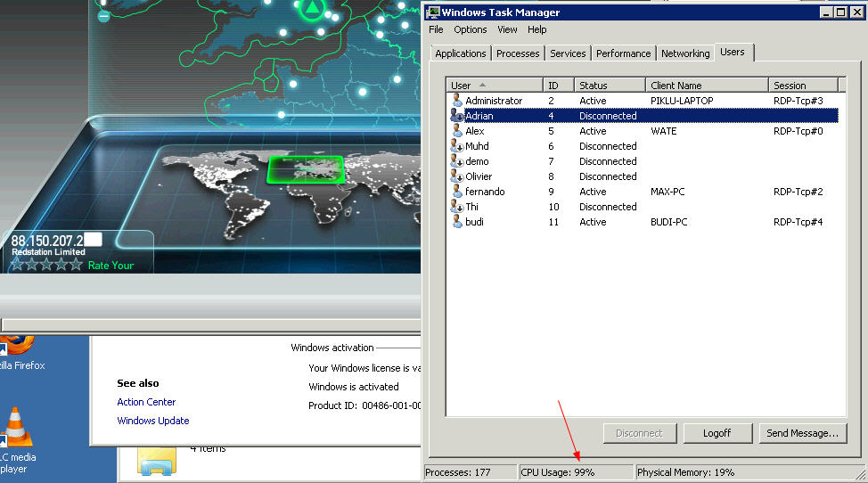Click the Logoff button
This screenshot has width=868, height=483.
[717, 433]
